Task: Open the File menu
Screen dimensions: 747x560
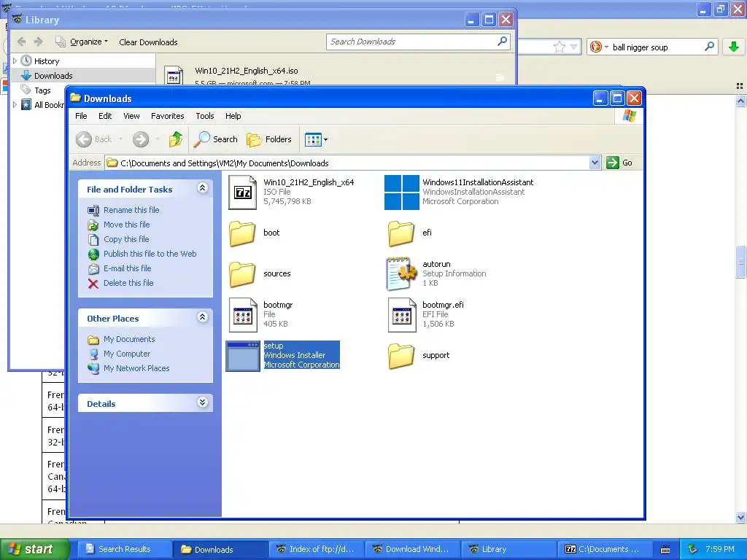Action: click(81, 116)
